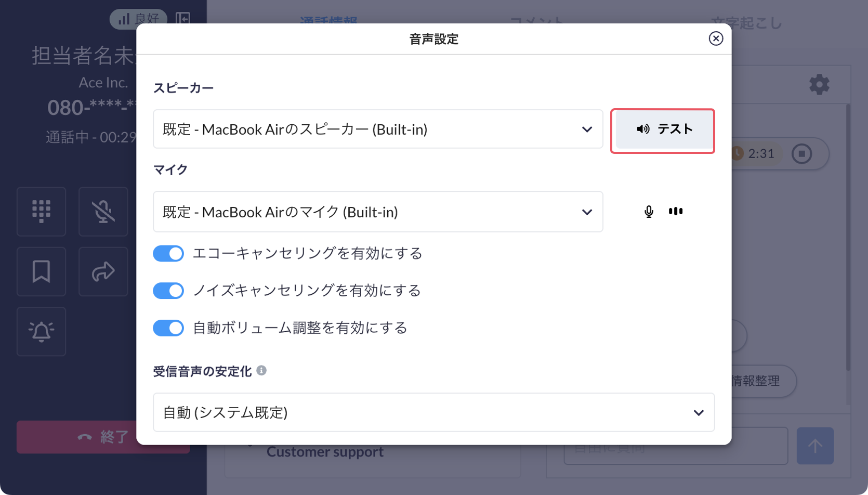Click the Customer support text
This screenshot has width=868, height=495.
(x=325, y=452)
